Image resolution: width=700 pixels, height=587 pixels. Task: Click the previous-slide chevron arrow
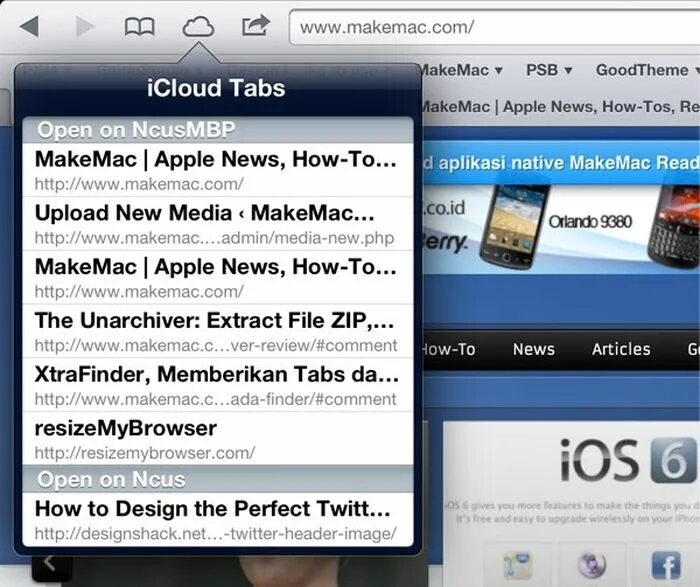point(50,565)
